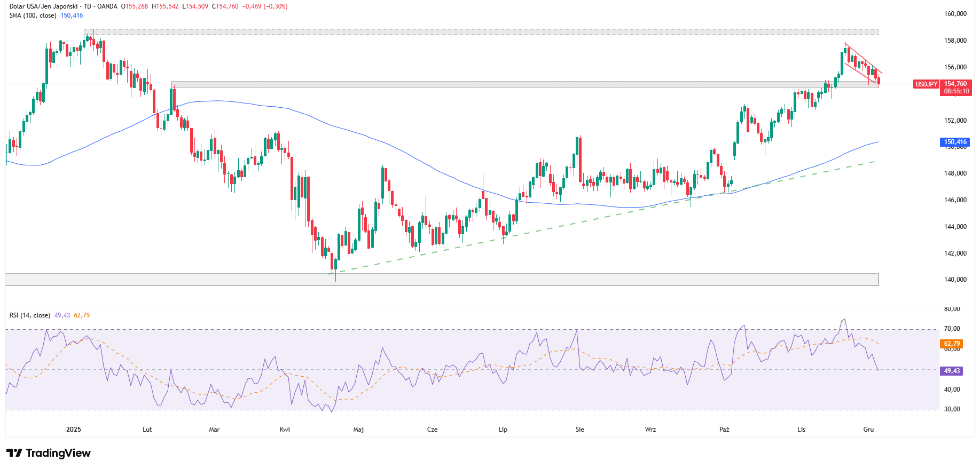The height and width of the screenshot is (469, 980).
Task: Click the 70,00 level on RSI axis
Action: coord(952,329)
